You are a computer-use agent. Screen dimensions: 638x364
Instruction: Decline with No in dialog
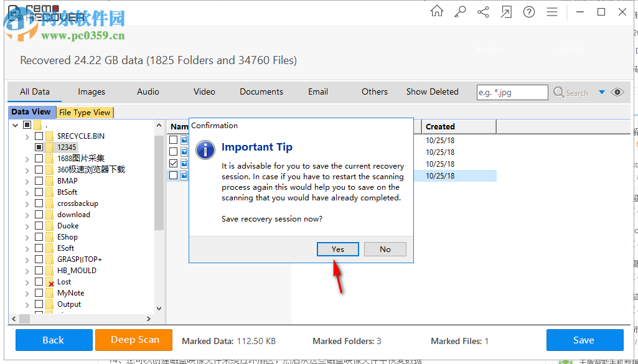[385, 250]
